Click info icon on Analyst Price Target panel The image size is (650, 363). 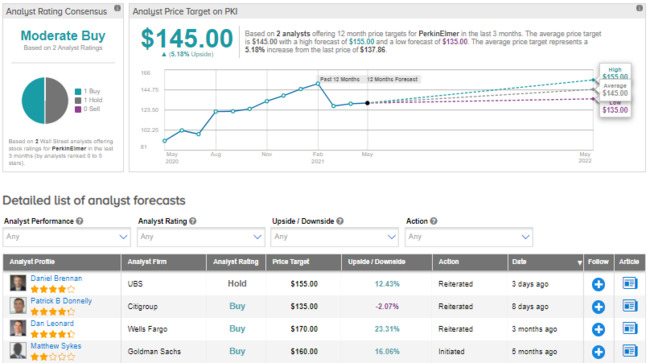(639, 8)
